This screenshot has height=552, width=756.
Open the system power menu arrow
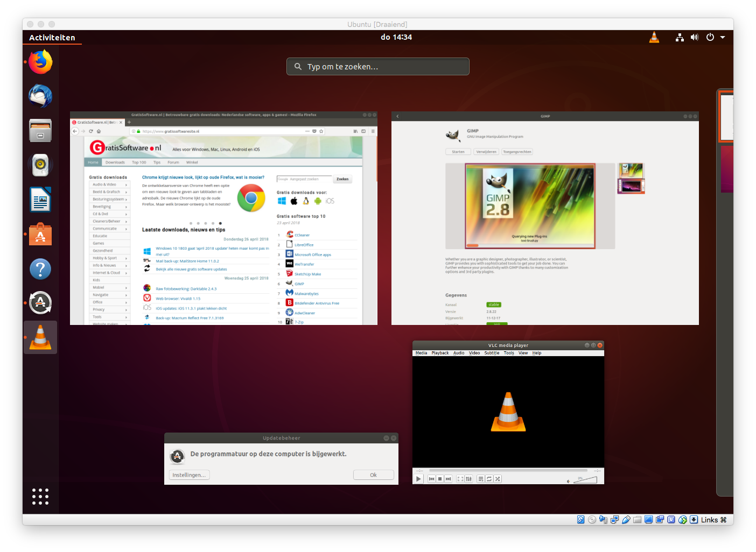click(723, 37)
